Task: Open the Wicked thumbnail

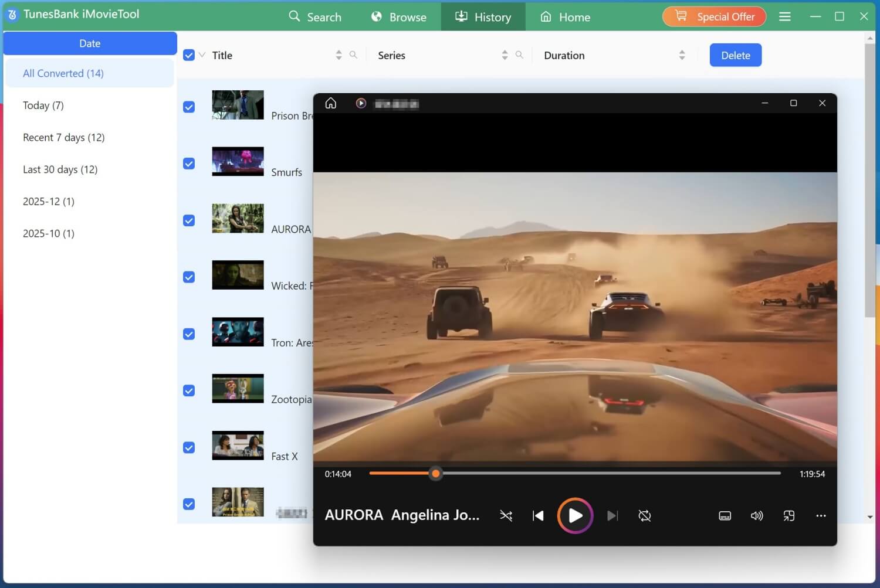Action: point(238,275)
